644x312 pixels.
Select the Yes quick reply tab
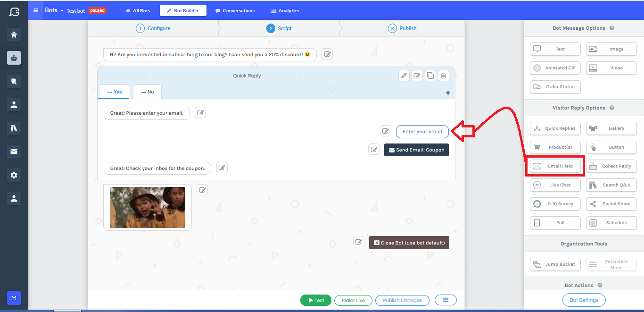tap(114, 92)
